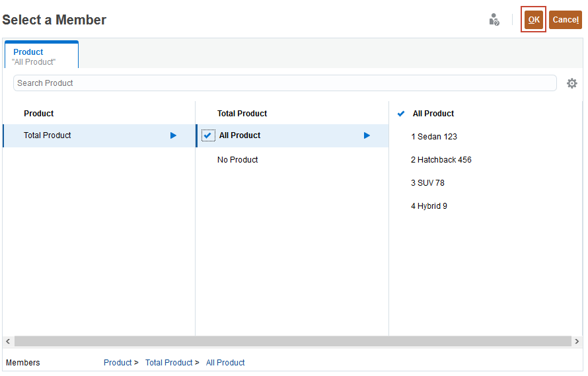Go to Total Product breadcrumb link
This screenshot has height=376, width=588.
pyautogui.click(x=168, y=363)
